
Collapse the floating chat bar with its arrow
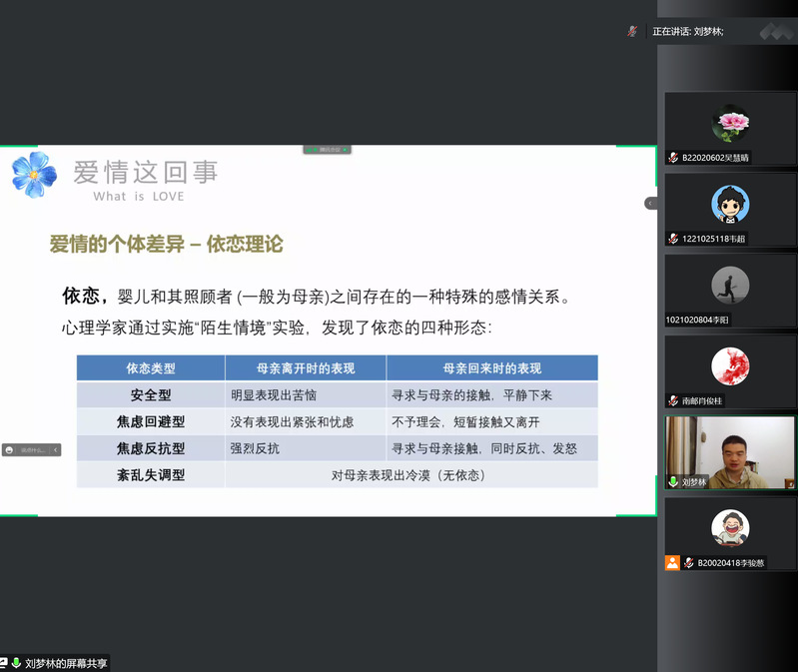pos(55,450)
